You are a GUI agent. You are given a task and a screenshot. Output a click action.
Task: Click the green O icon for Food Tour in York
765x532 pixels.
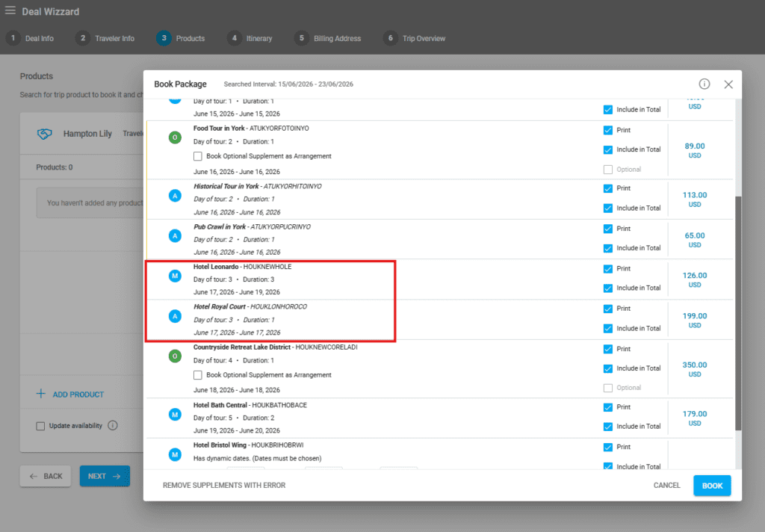tap(175, 137)
